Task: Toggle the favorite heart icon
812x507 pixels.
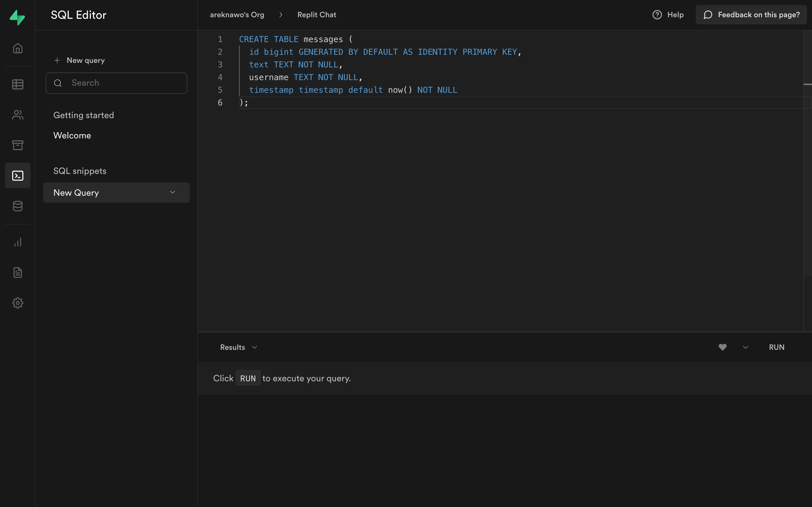Action: (722, 347)
